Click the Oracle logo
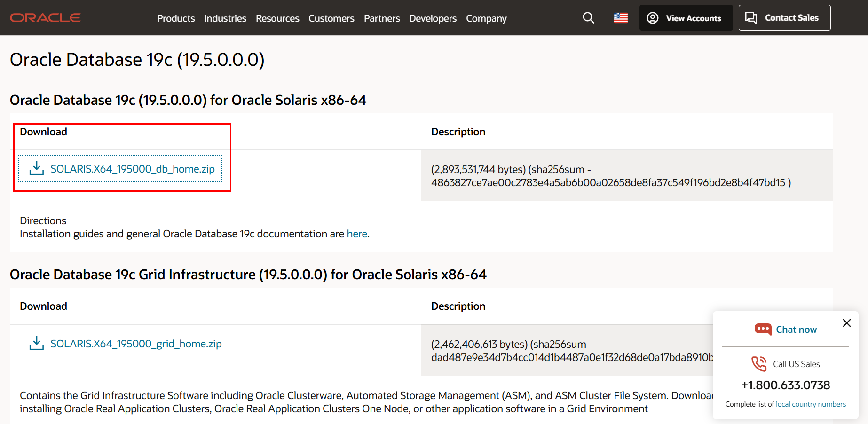This screenshot has width=868, height=424. click(x=45, y=18)
